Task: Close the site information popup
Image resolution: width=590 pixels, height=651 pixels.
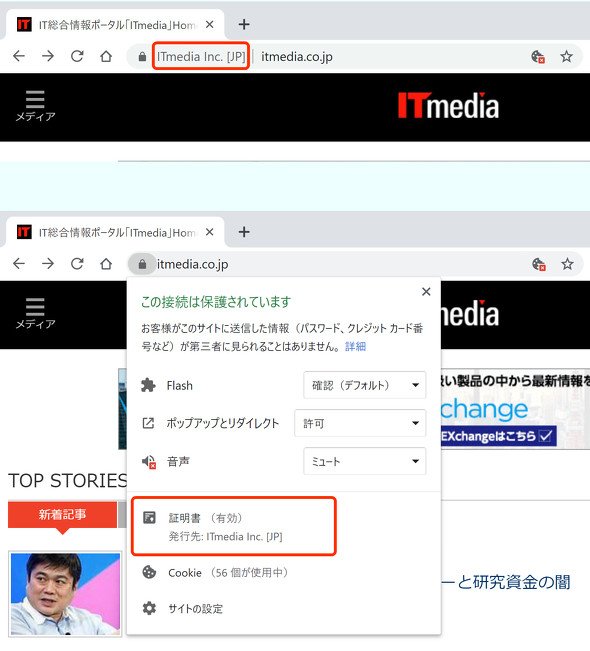Action: click(x=426, y=292)
